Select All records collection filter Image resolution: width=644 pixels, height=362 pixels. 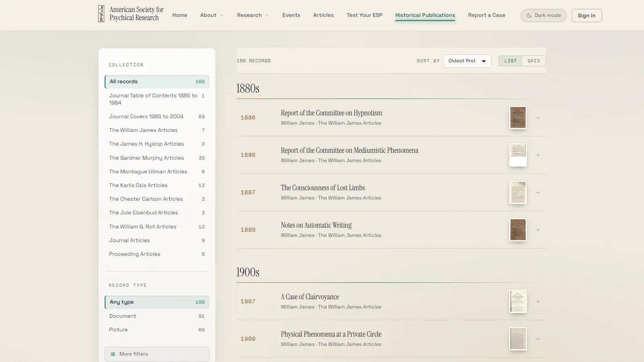coord(157,82)
